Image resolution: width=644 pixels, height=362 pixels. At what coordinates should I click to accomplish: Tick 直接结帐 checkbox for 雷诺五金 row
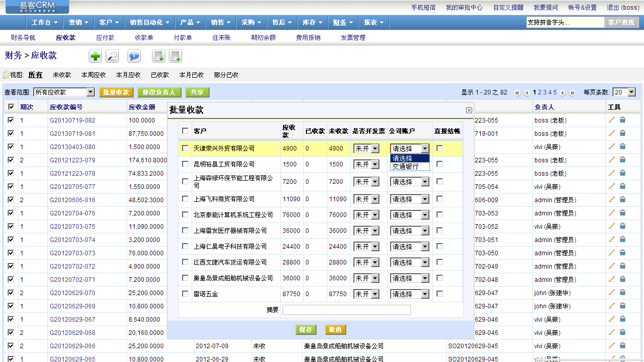[x=440, y=294]
